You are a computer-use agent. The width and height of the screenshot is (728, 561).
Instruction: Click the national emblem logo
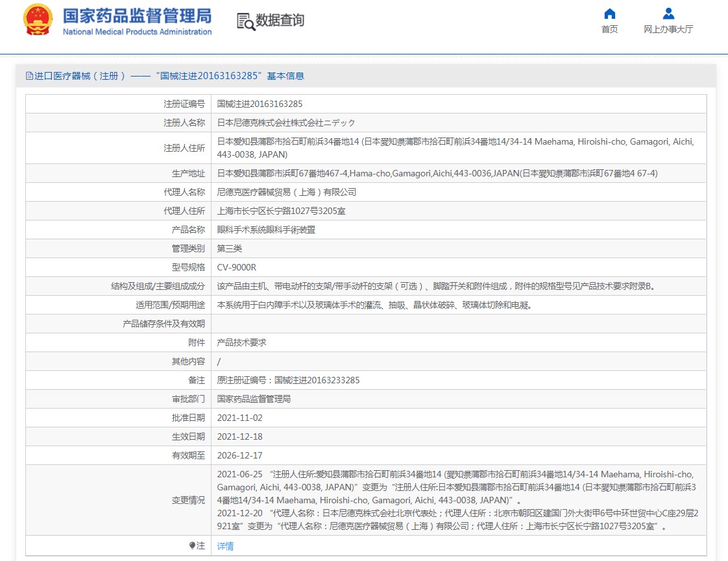click(38, 19)
